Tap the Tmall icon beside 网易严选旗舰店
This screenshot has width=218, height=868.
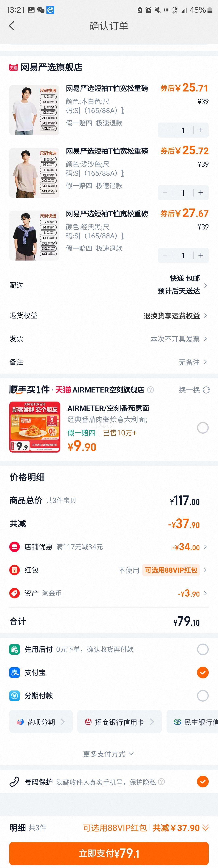pos(14,67)
